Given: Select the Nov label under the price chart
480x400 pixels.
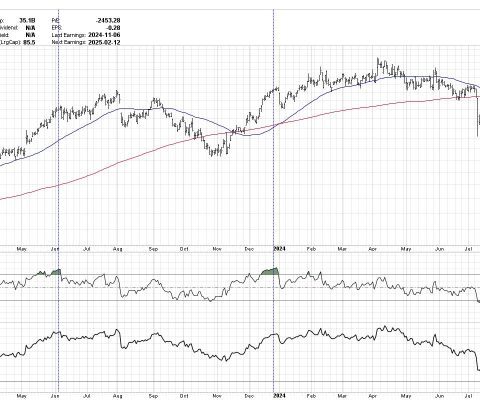Looking at the screenshot, I should pyautogui.click(x=217, y=249).
